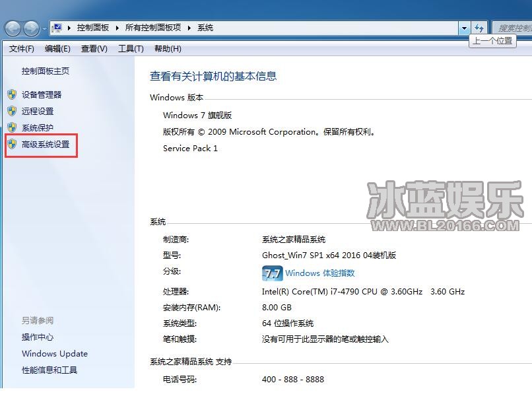Go to 控制面板主页 link
The width and height of the screenshot is (532, 410).
pos(46,71)
